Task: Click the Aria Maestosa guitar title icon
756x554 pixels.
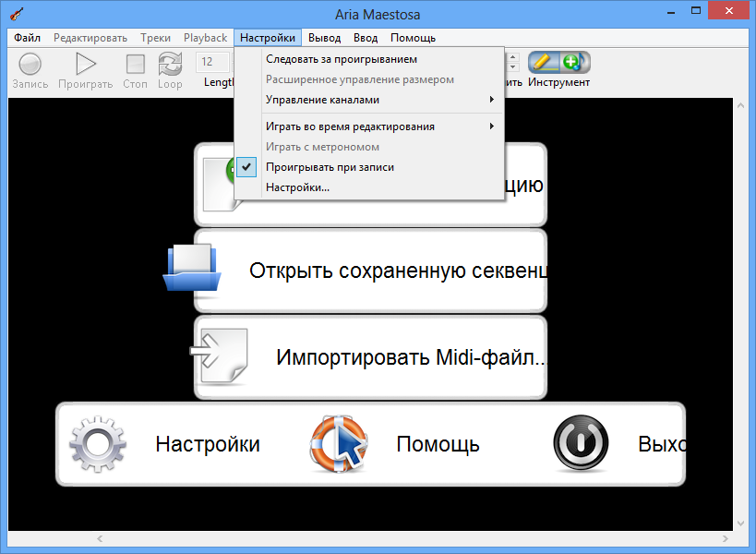Action: click(16, 14)
